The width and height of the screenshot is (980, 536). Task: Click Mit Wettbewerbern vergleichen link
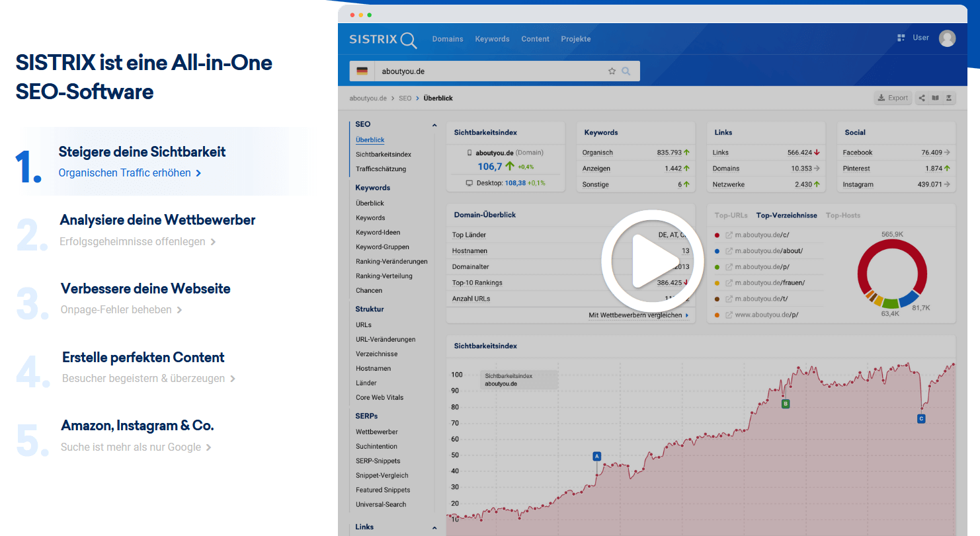coord(639,315)
